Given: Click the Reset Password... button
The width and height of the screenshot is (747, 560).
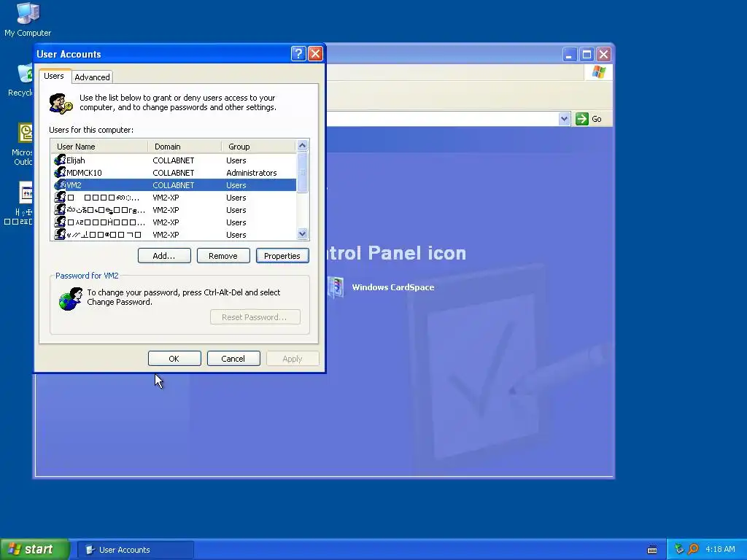Looking at the screenshot, I should [x=255, y=317].
